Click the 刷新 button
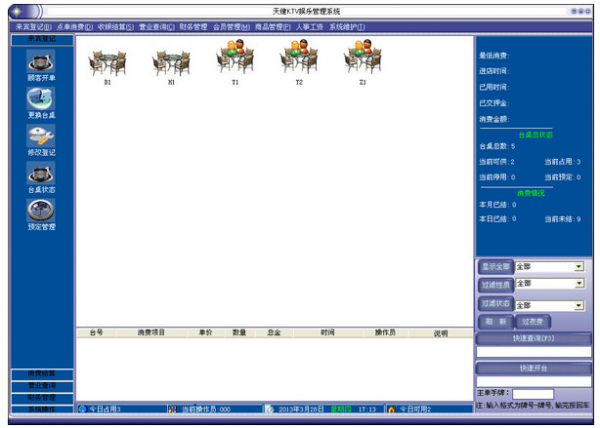Viewport: 600px width, 428px height. click(496, 322)
